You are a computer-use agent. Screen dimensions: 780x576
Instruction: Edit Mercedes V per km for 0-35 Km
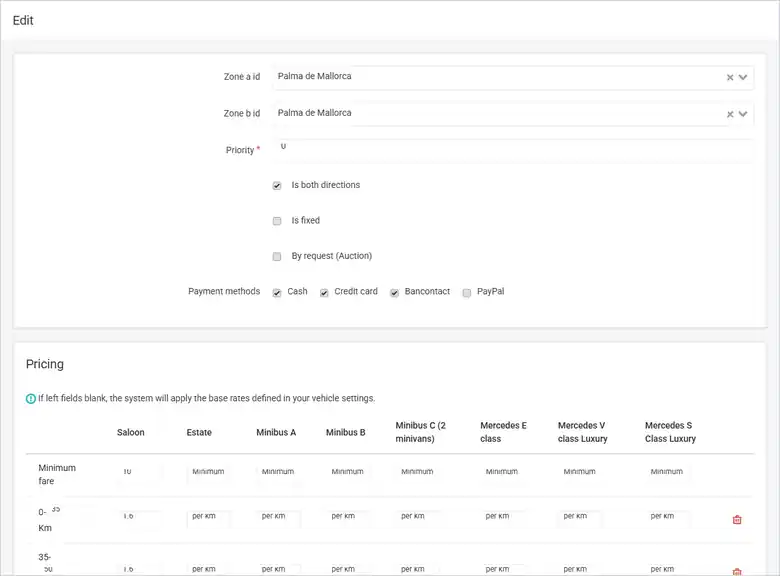coord(580,519)
